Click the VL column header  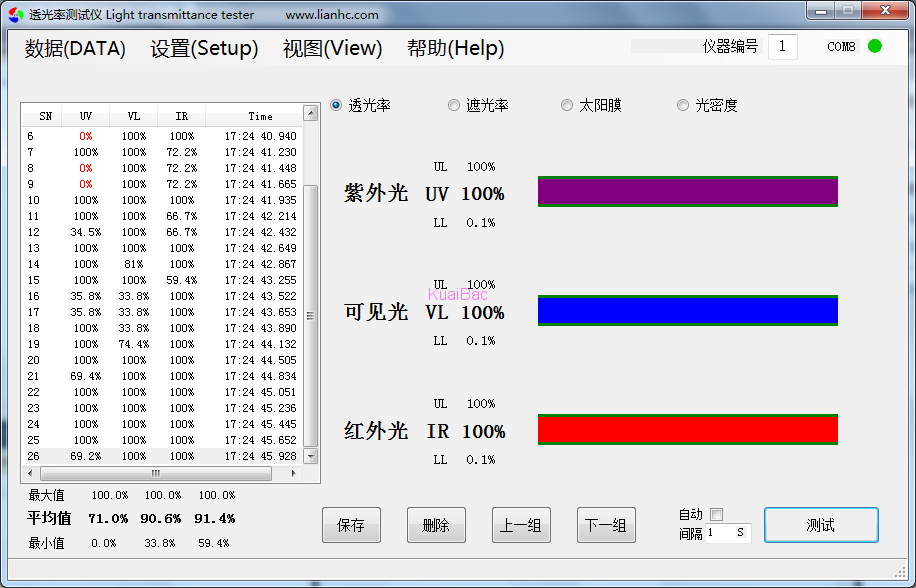(134, 116)
